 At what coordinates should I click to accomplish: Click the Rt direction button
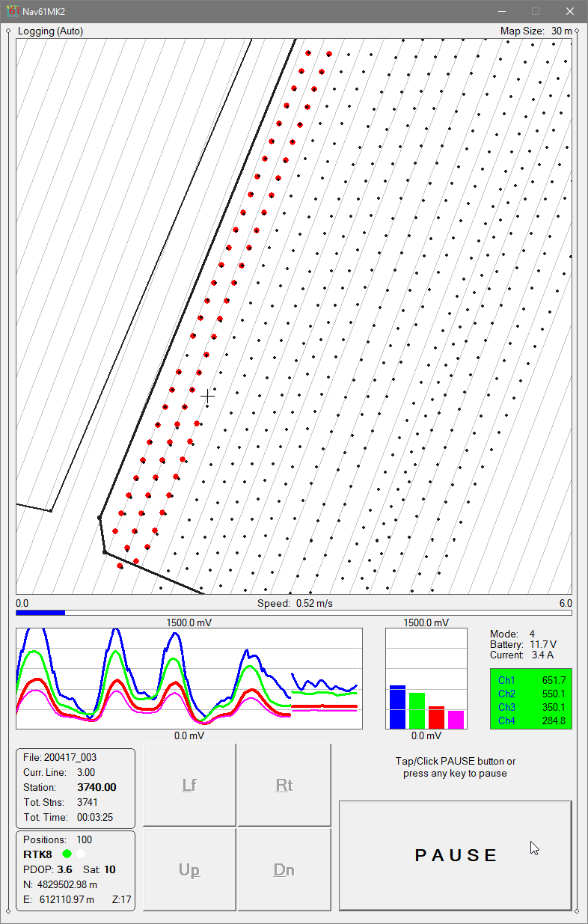pyautogui.click(x=284, y=785)
